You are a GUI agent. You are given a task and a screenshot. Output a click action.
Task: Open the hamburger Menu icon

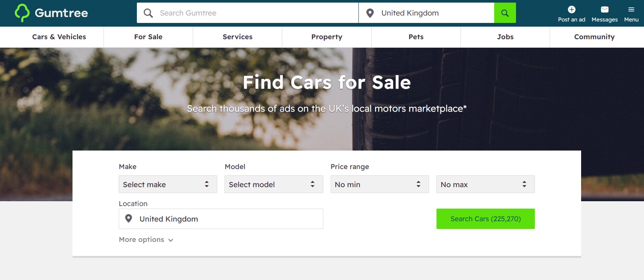(x=631, y=9)
